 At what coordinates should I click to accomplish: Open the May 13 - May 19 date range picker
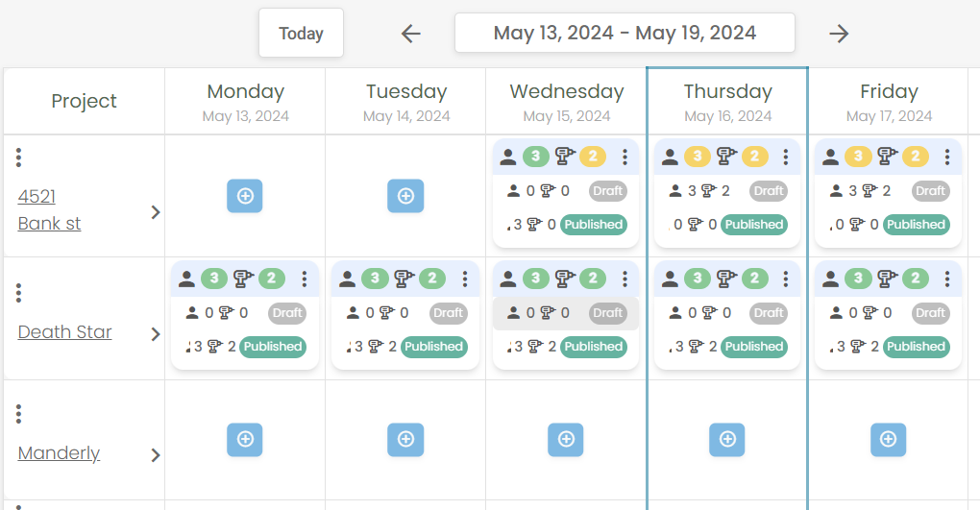(625, 33)
